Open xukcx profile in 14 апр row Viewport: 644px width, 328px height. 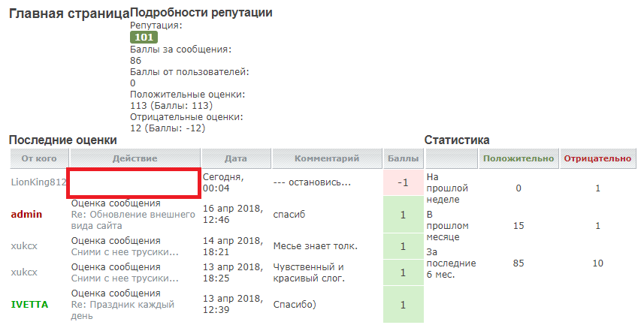click(24, 245)
